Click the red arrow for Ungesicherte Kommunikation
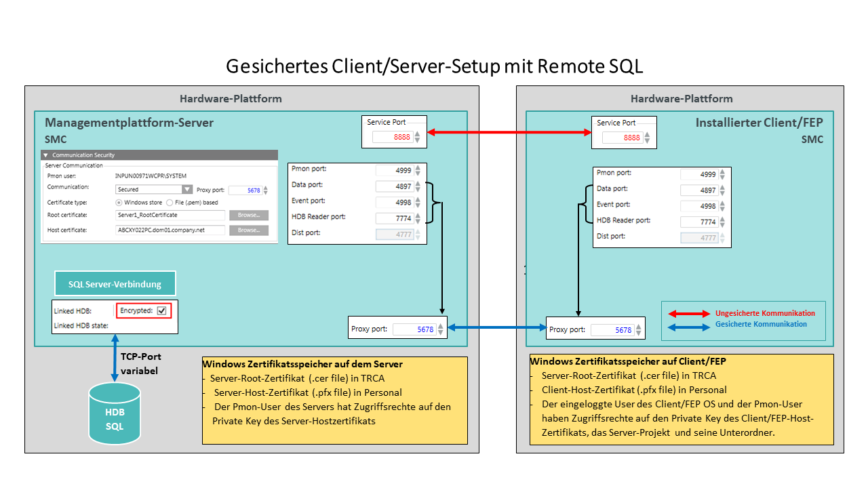The image size is (868, 488). click(689, 313)
